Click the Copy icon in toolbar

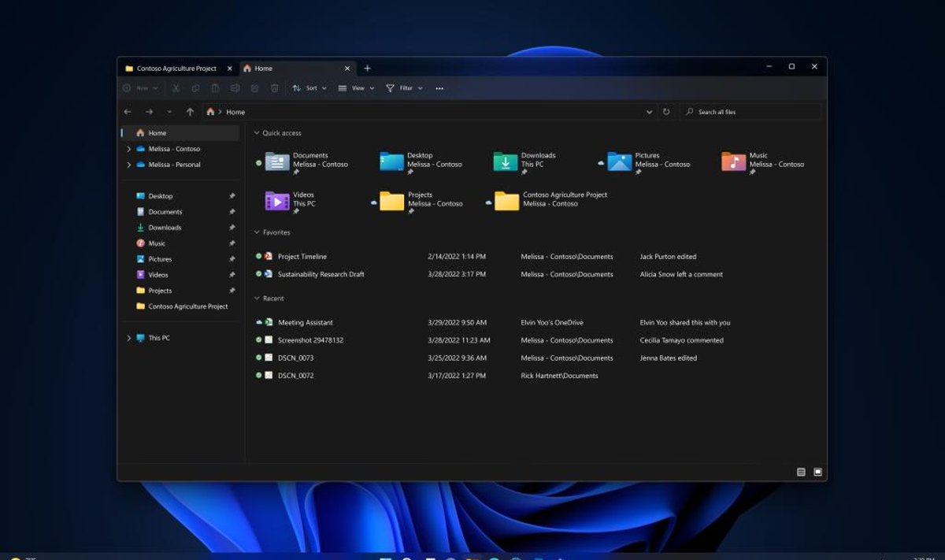tap(195, 88)
